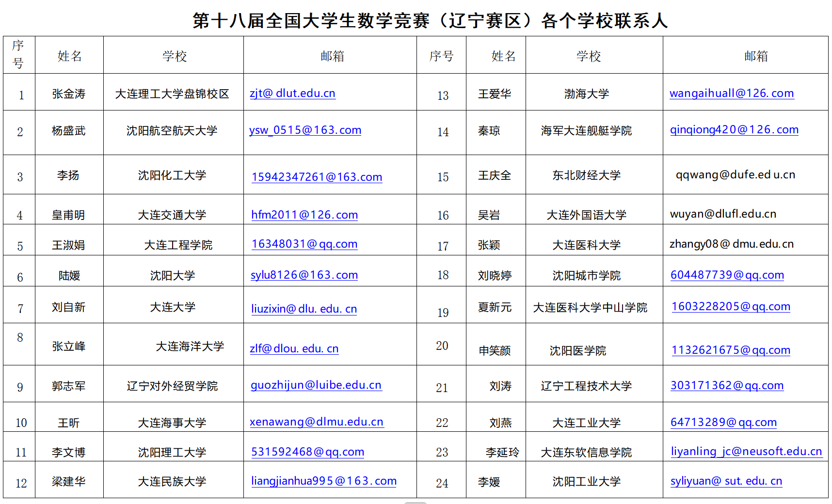Click the hfm2011@126.com link
The width and height of the screenshot is (832, 504).
pos(304,215)
